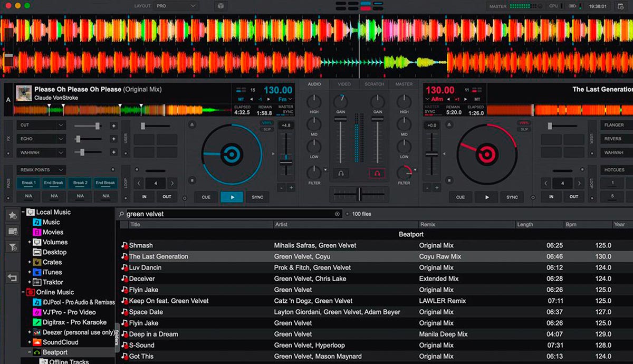Switch to the SCRATCH mixer tab
This screenshot has height=364, width=633.
point(374,84)
